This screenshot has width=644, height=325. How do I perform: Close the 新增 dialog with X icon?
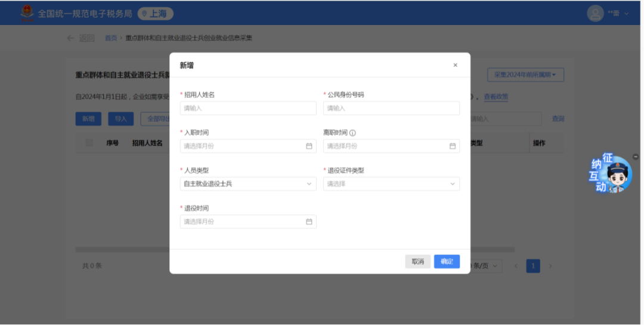tap(455, 65)
